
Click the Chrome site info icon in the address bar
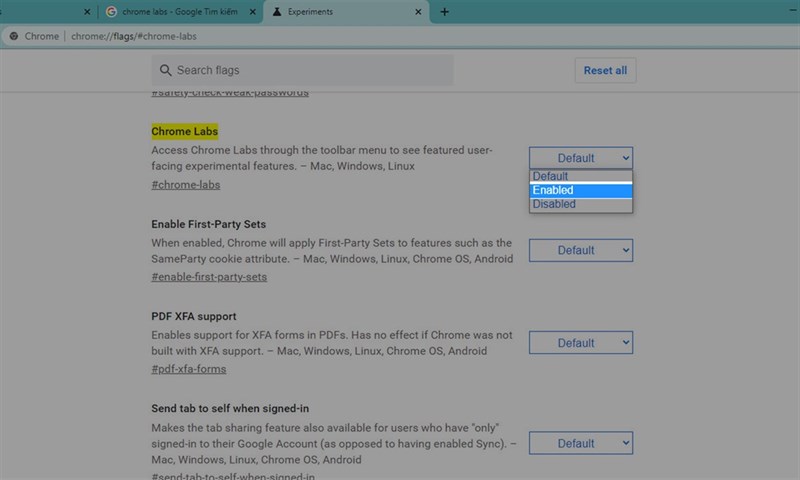[x=14, y=36]
